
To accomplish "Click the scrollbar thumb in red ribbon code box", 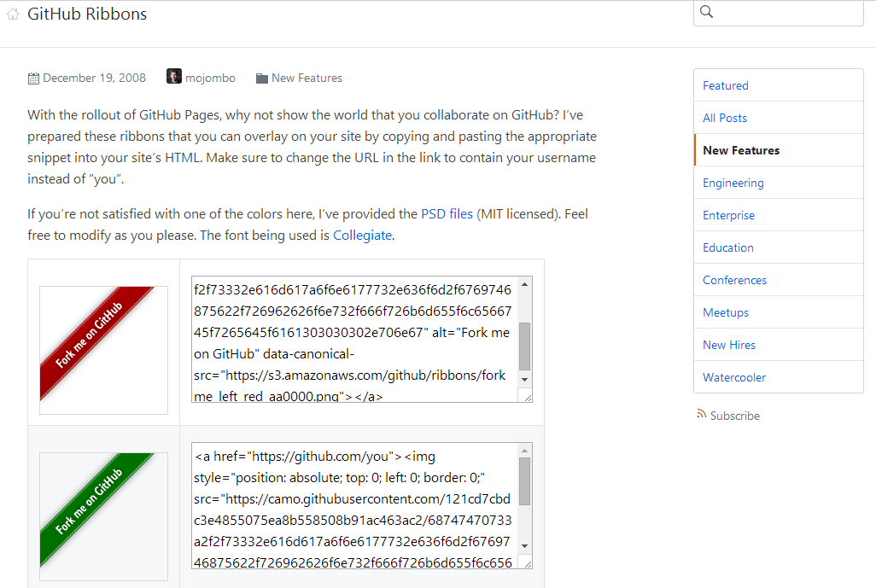I will [524, 346].
